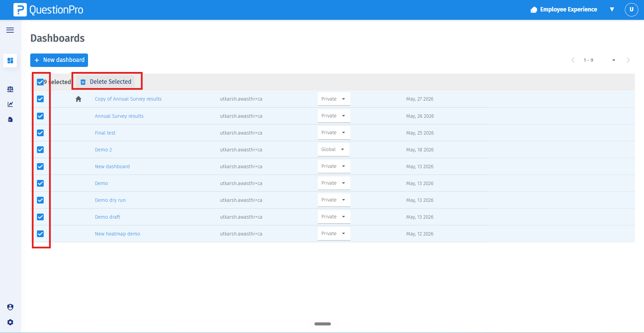The image size is (644, 333).
Task: Click the May, 12 2026 date cell
Action: 420,234
